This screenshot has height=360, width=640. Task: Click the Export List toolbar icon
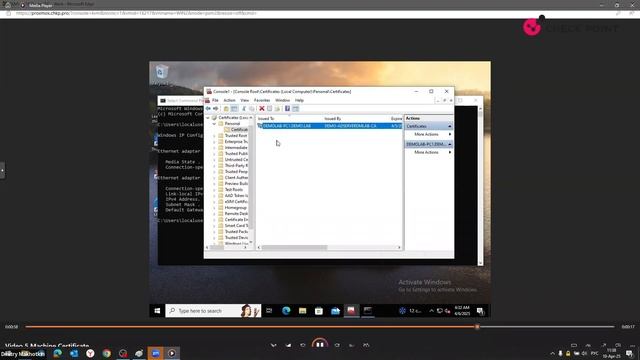pyautogui.click(x=277, y=109)
